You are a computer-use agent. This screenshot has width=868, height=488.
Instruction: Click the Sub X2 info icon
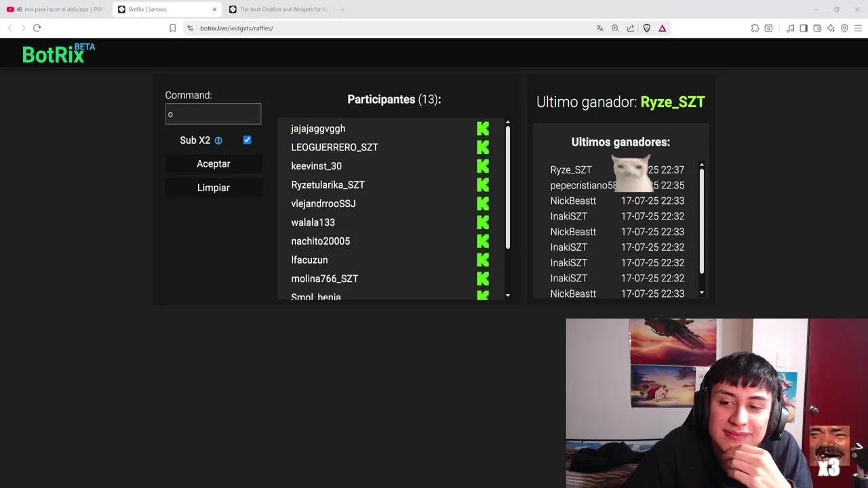coord(218,140)
